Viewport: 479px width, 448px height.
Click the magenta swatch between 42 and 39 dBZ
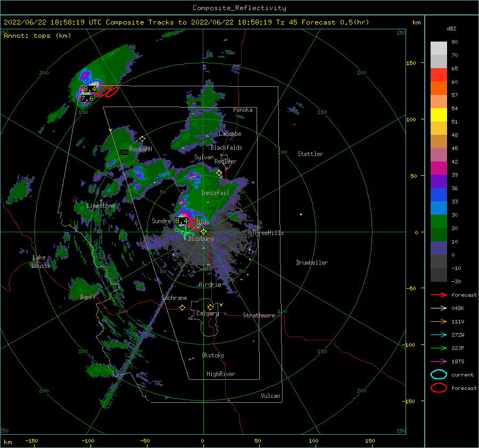click(439, 168)
